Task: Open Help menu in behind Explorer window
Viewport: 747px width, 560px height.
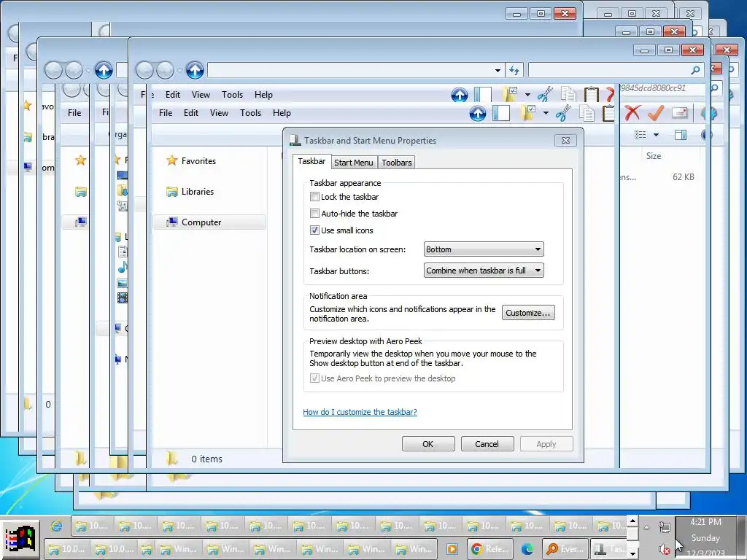Action: tap(263, 95)
